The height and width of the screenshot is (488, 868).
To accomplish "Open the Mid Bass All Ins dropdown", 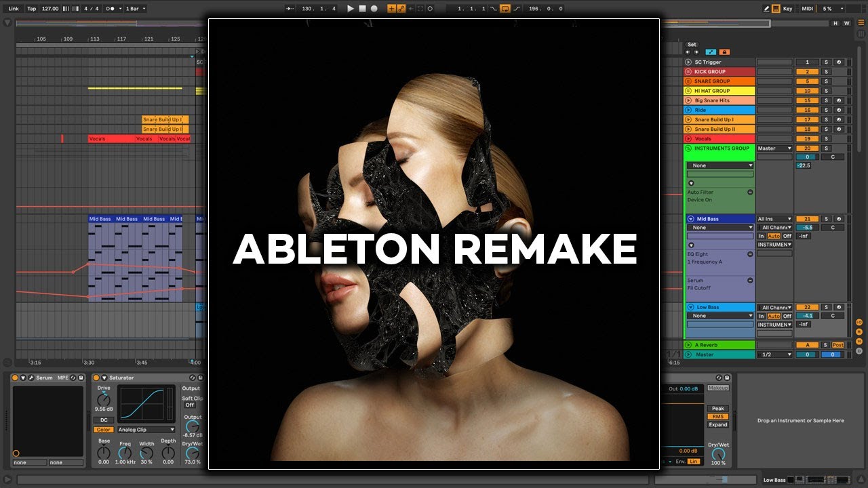I will click(774, 219).
